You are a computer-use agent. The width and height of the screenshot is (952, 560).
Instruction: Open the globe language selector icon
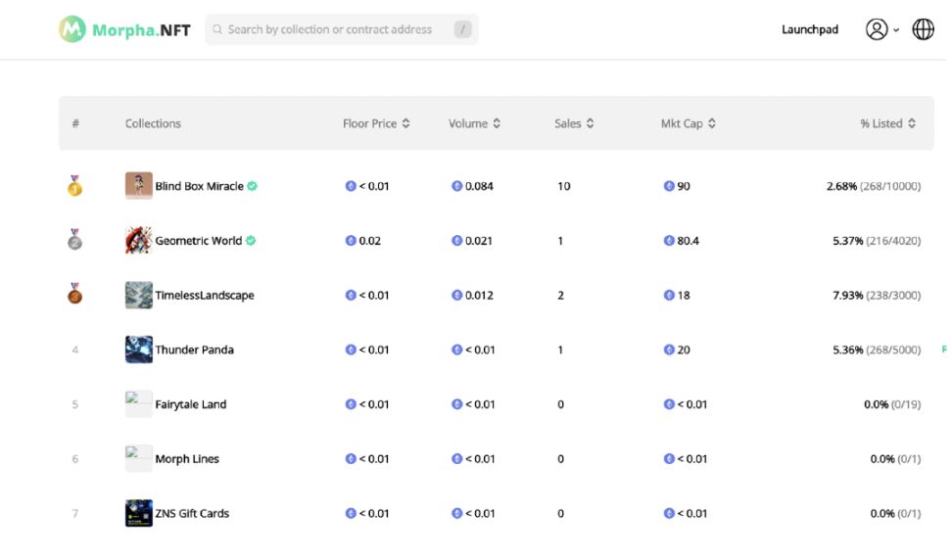tap(923, 29)
